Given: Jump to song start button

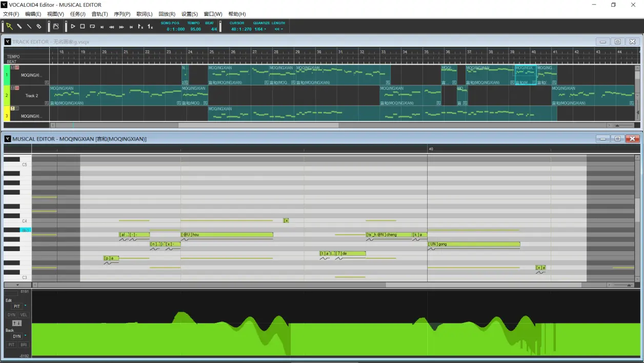Looking at the screenshot, I should coord(102,27).
